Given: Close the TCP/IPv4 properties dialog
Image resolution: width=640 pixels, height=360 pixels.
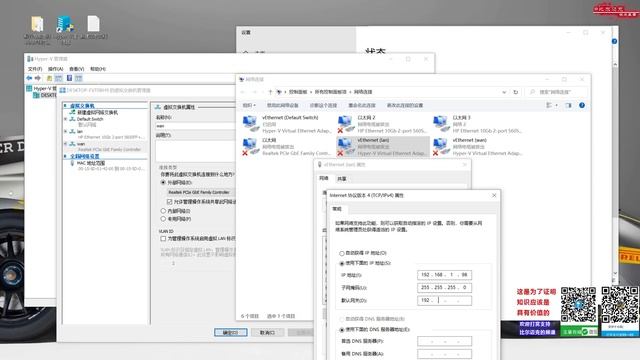Looking at the screenshot, I should (x=494, y=196).
